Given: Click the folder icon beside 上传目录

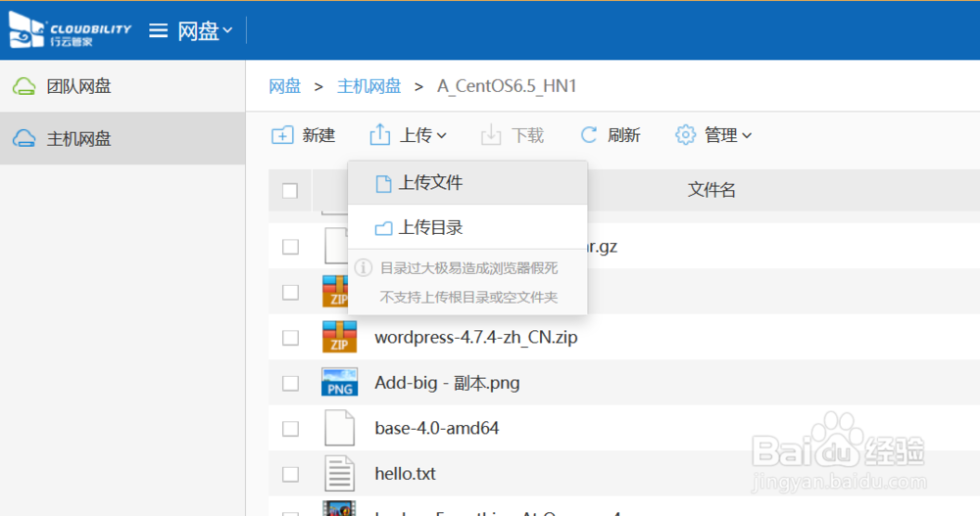Looking at the screenshot, I should (383, 228).
